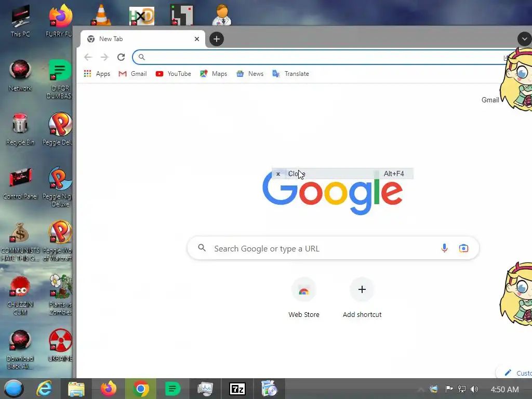
Task: Click the Customize Chrome pencil button
Action: coord(514,373)
